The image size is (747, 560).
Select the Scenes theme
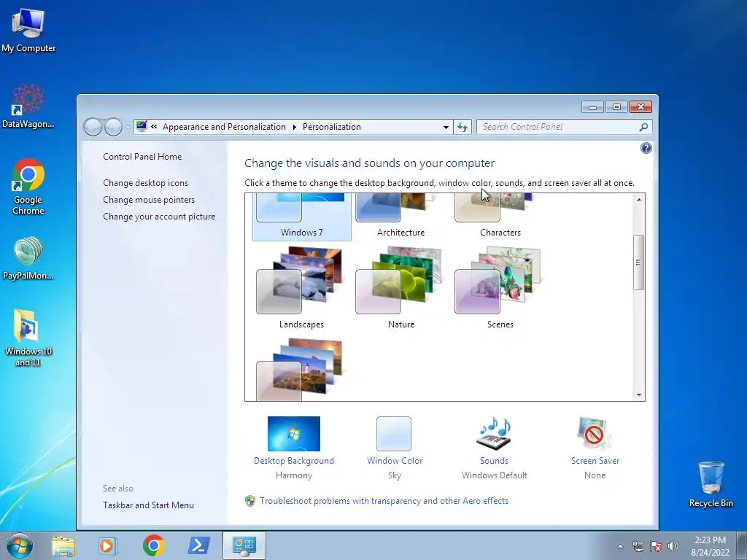[500, 287]
